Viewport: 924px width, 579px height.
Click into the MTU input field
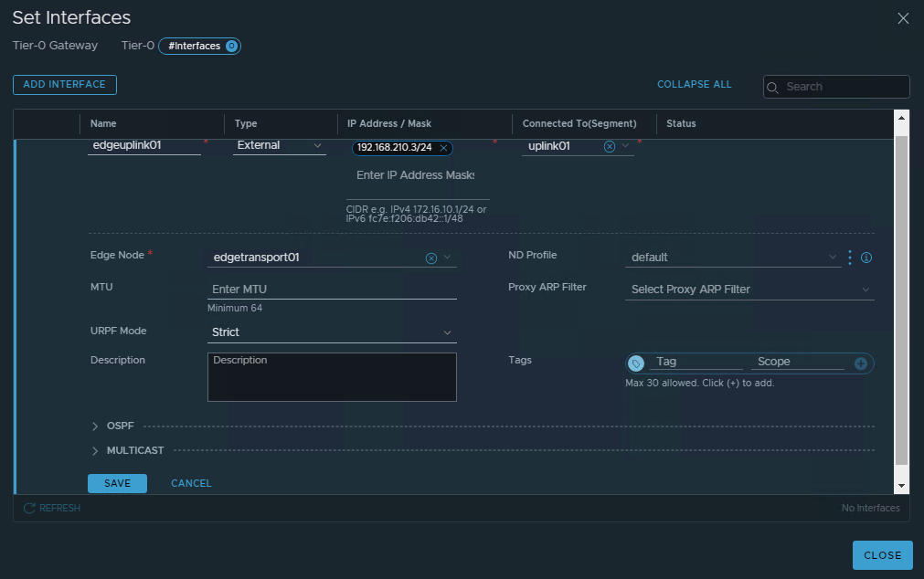tap(332, 289)
